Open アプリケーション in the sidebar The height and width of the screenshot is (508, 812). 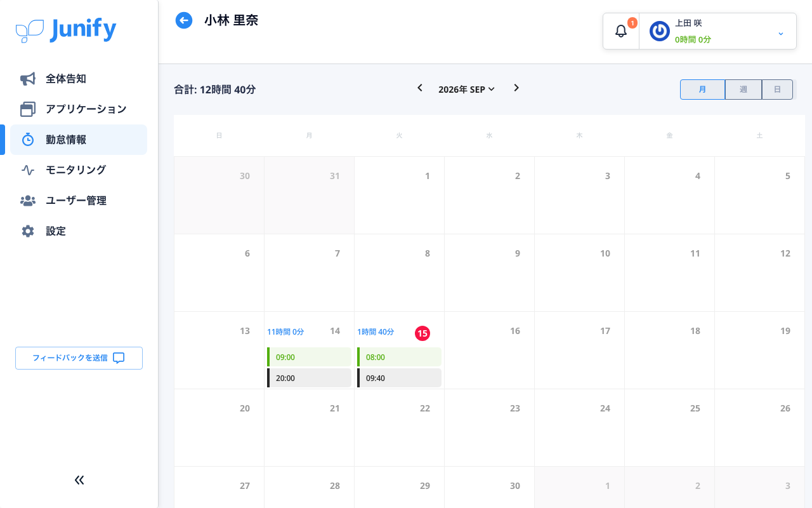(x=79, y=109)
